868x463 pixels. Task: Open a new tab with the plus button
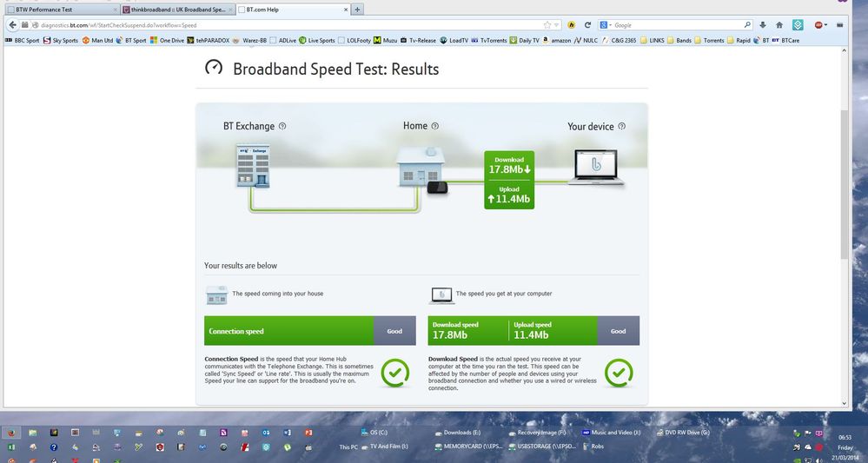coord(358,10)
